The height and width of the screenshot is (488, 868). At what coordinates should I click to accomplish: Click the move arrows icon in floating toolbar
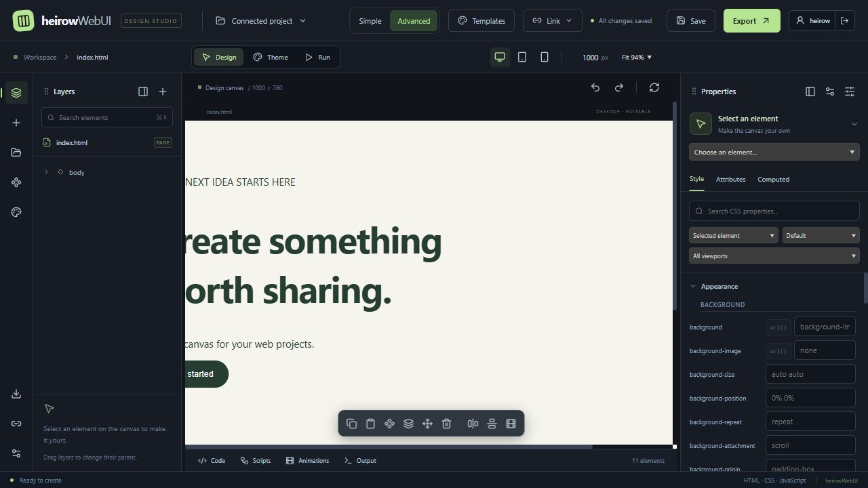pos(427,424)
